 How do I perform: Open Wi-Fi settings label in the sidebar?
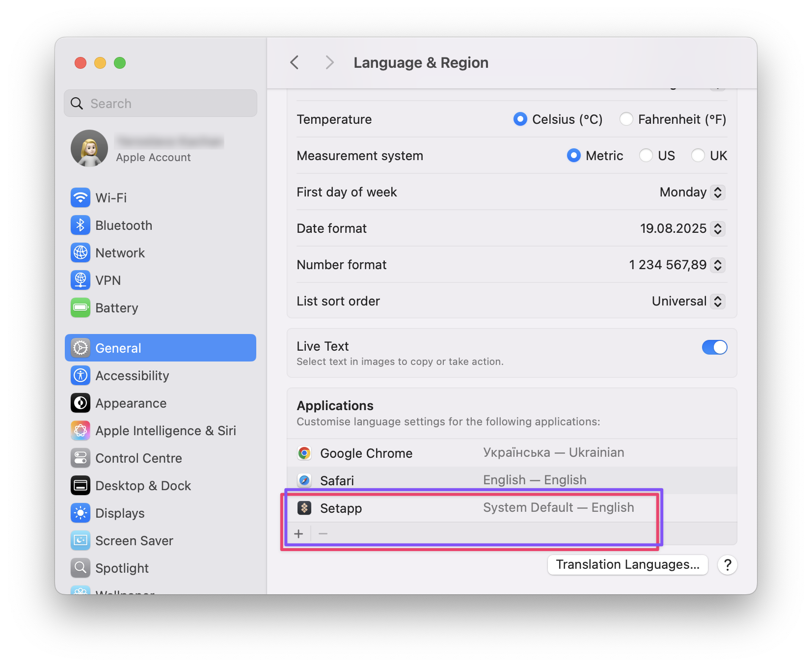111,198
